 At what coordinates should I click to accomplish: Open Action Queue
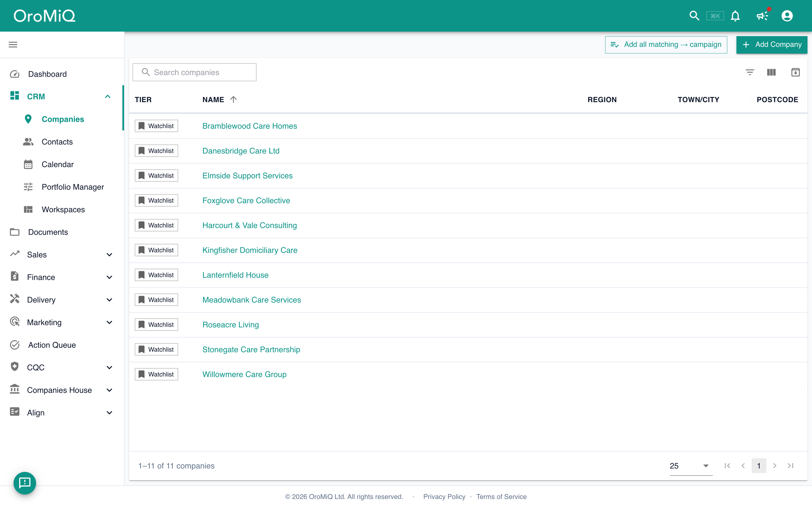point(52,345)
